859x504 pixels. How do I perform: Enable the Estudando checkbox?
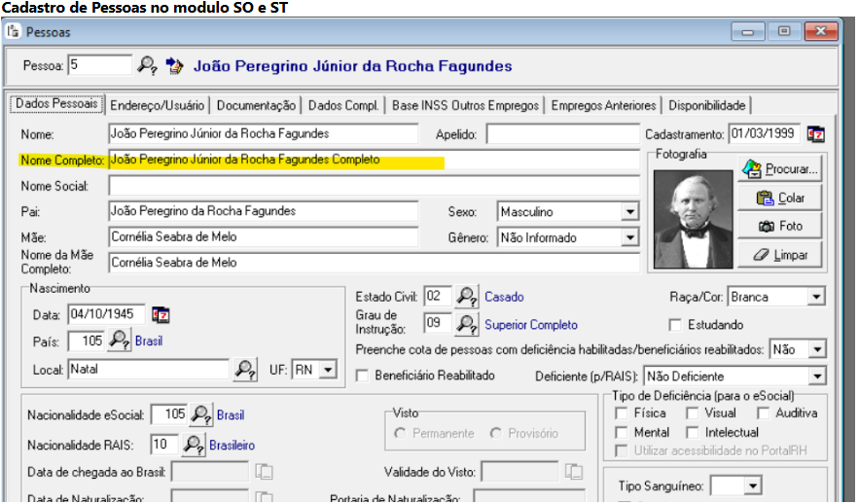pos(676,325)
